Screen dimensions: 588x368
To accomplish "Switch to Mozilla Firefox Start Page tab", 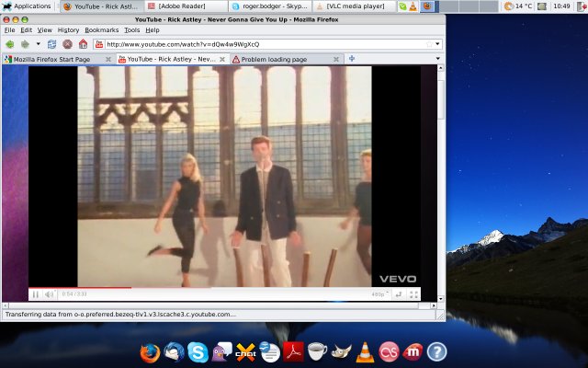I will (x=58, y=59).
